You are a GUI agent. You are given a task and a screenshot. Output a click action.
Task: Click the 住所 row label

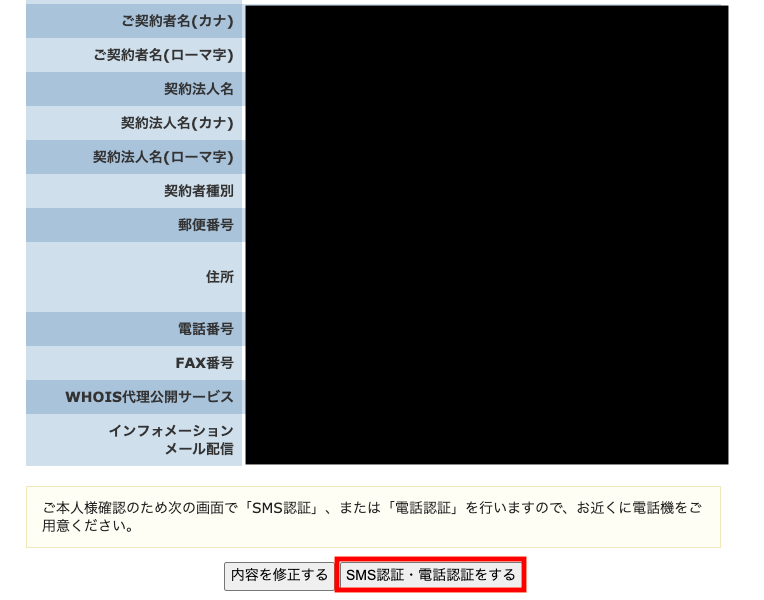(219, 277)
